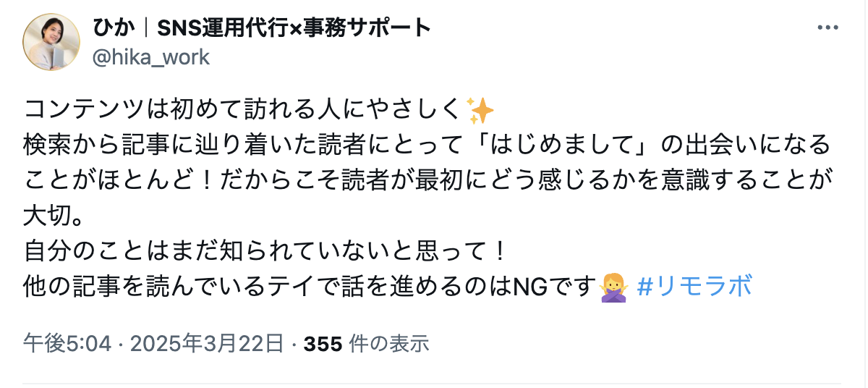
Task: Open the #リモラボ hashtag
Action: pyautogui.click(x=694, y=287)
